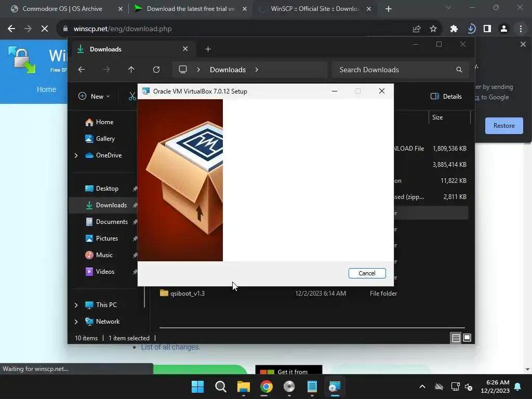Expand the OneDrive tree node
Viewport: 532px width, 399px height.
point(76,155)
